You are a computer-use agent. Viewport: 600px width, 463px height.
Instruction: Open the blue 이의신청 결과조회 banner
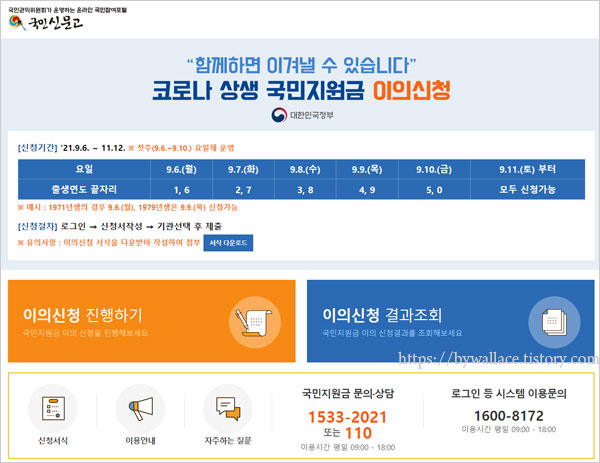(450, 321)
